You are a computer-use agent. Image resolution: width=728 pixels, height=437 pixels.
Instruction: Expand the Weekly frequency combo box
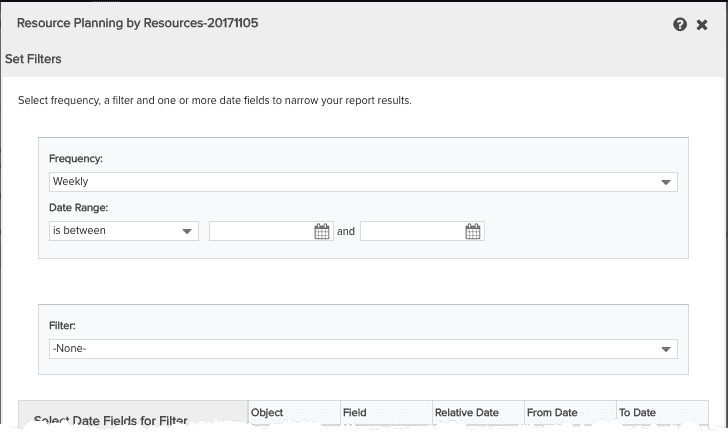tap(362, 182)
